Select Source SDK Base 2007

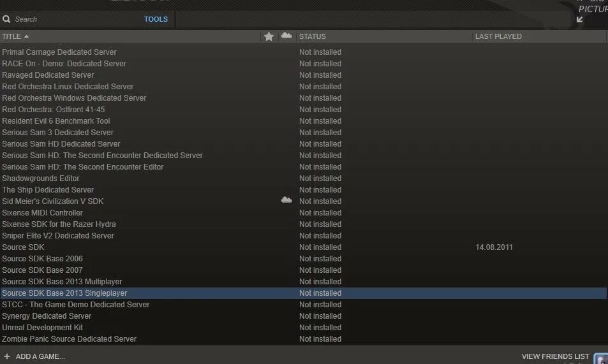(42, 270)
